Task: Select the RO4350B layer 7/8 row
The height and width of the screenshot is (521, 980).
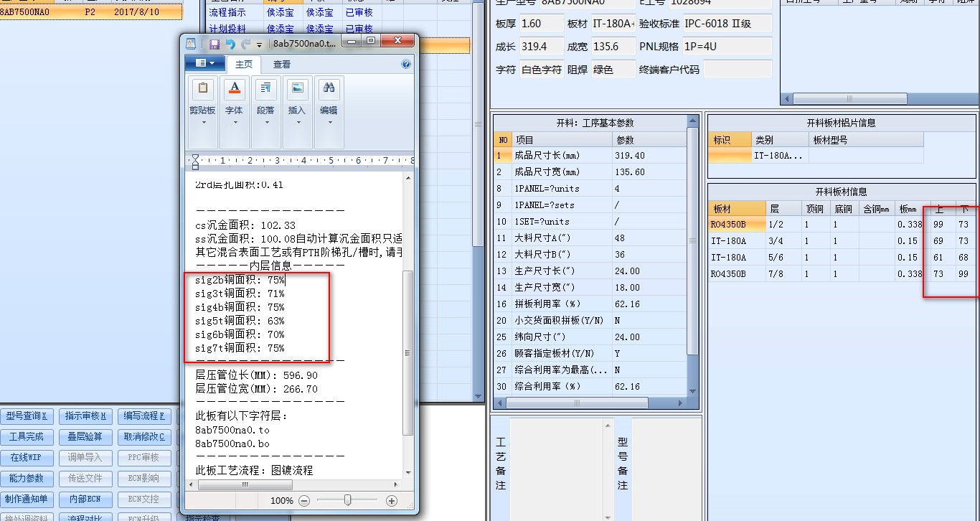Action: point(841,274)
